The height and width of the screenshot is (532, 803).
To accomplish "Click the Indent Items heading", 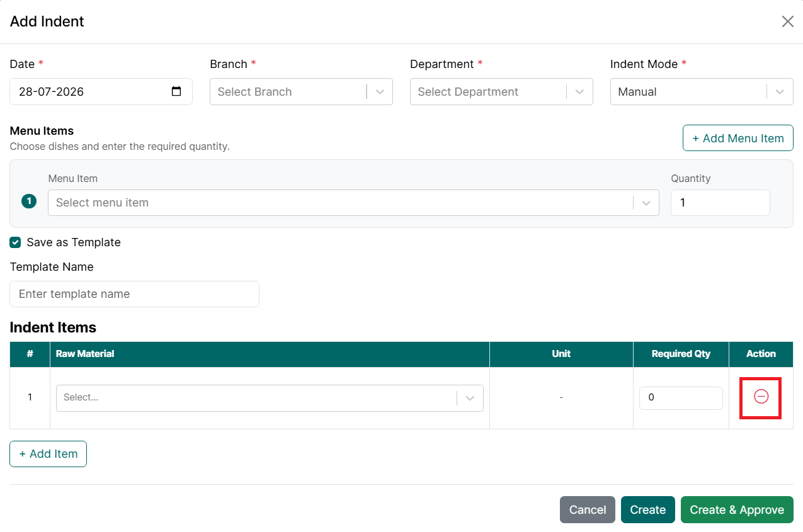I will click(x=53, y=327).
